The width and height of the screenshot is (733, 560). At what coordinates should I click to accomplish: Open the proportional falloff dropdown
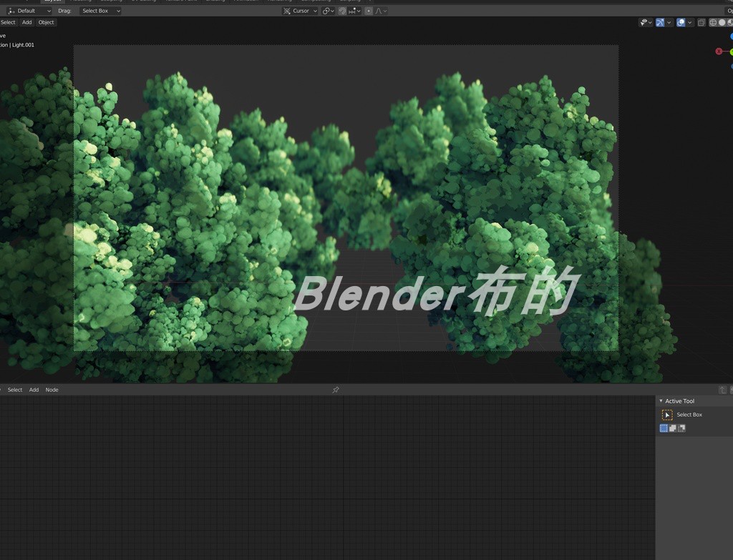click(381, 11)
